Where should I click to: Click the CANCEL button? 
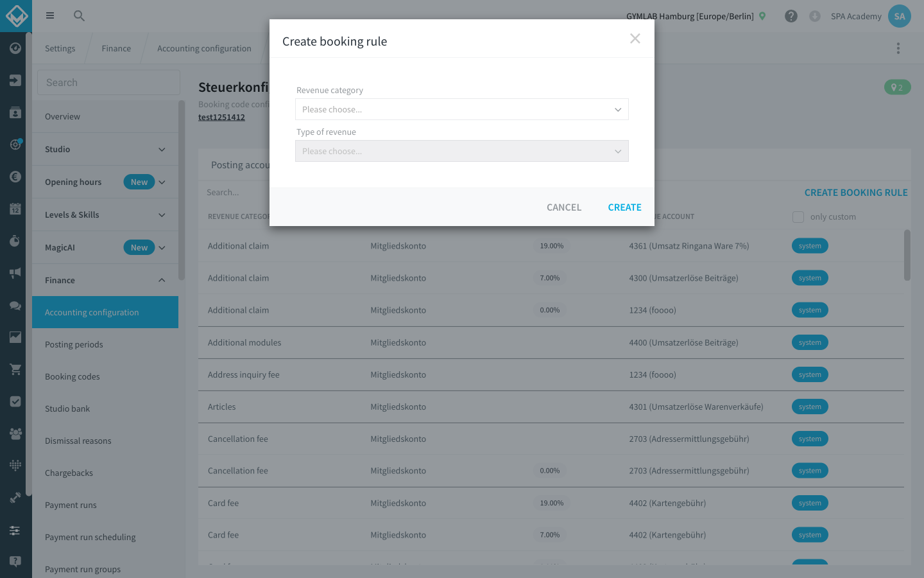pos(564,207)
